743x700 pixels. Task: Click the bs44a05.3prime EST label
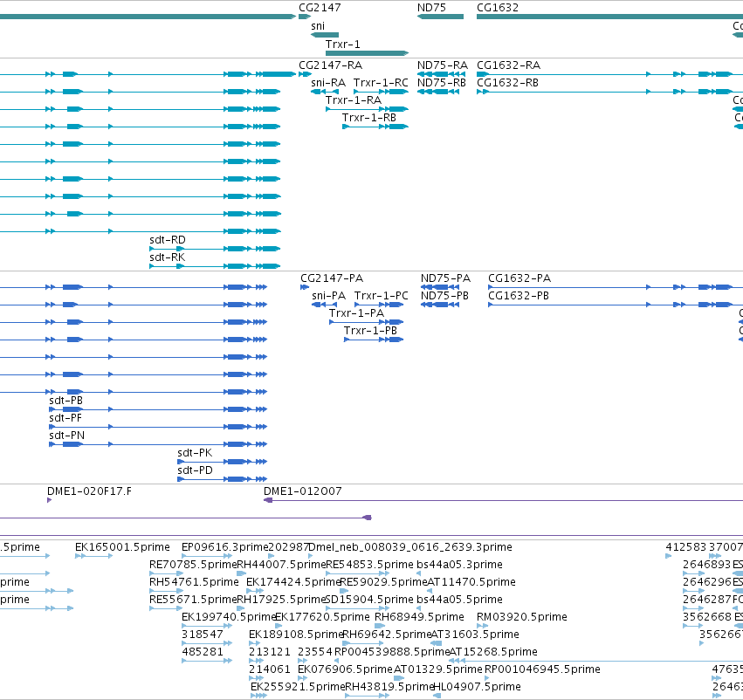[x=459, y=565]
